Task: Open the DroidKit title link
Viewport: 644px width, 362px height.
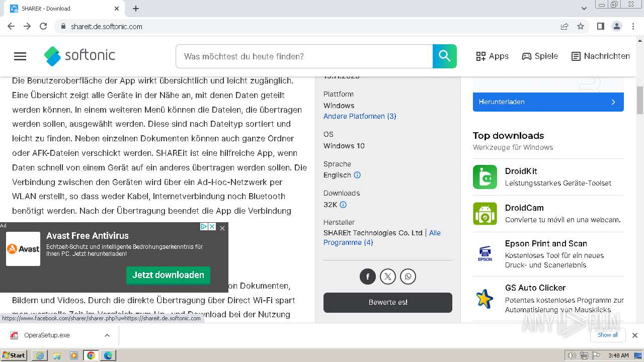Action: (x=521, y=171)
